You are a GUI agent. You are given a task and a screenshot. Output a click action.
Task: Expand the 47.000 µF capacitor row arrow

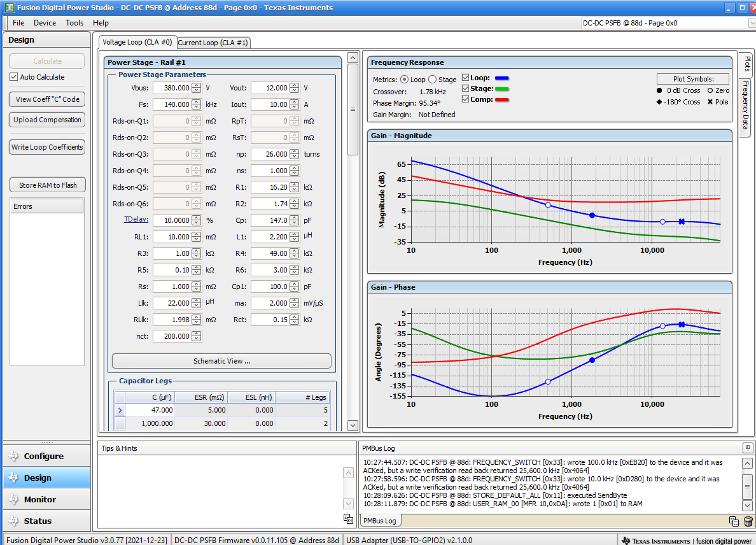pos(120,410)
